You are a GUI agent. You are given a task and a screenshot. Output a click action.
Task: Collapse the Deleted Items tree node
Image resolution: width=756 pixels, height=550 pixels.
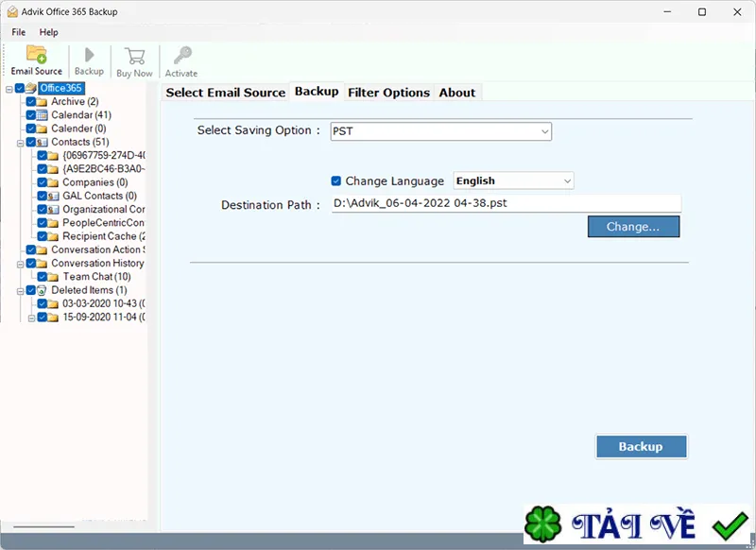click(20, 292)
